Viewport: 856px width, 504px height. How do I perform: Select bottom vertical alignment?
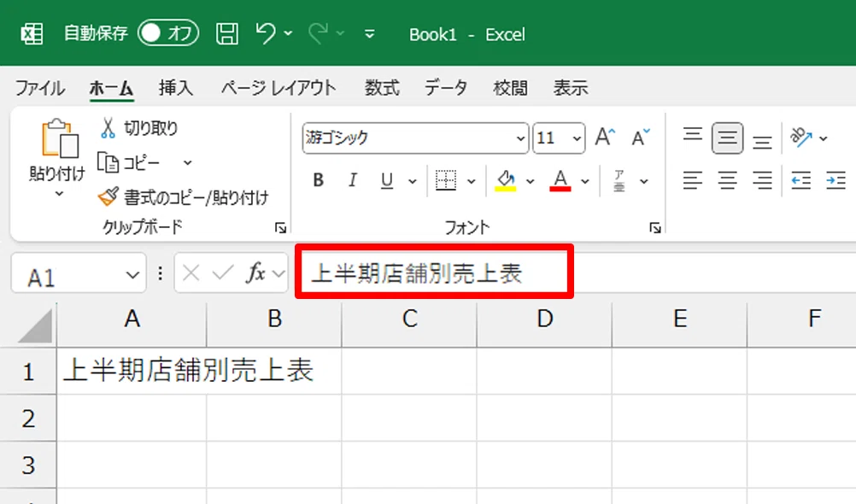(762, 141)
